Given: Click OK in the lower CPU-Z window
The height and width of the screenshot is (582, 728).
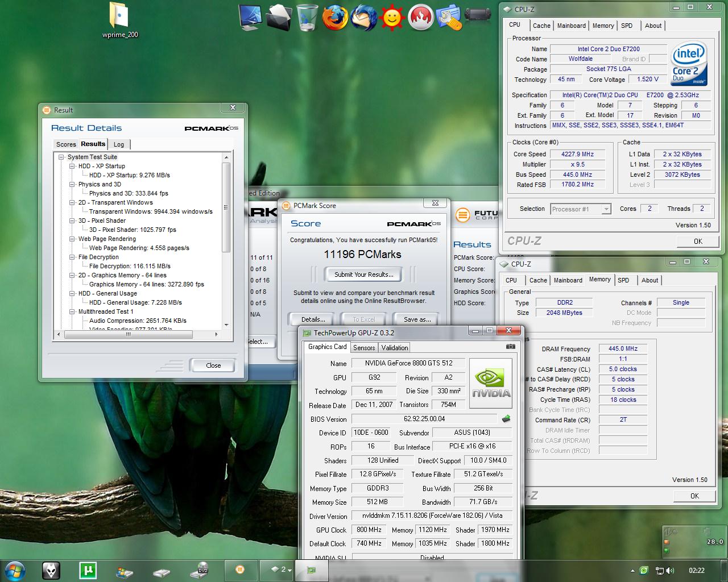Looking at the screenshot, I should coord(694,496).
